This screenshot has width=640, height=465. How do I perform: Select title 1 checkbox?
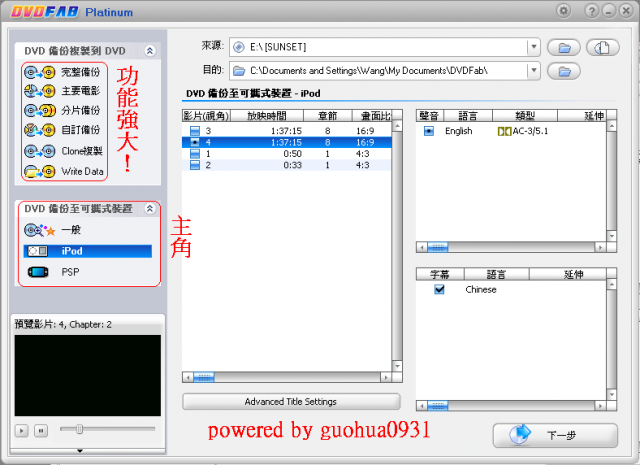coord(195,154)
